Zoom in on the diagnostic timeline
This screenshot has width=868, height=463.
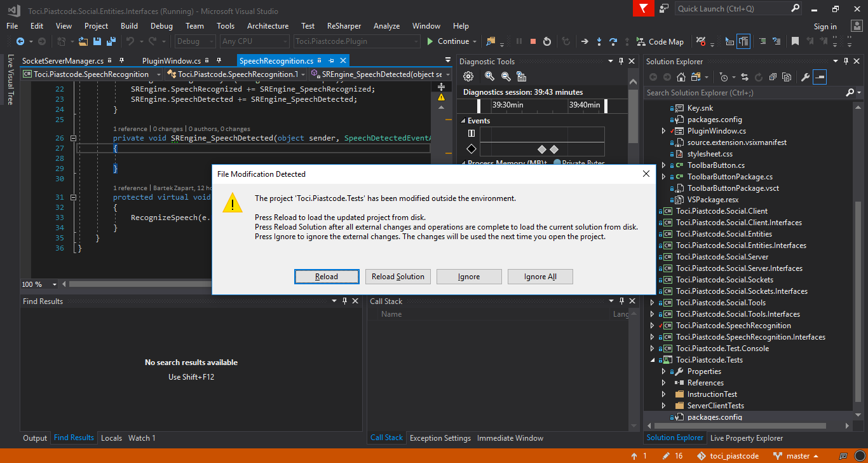(x=489, y=76)
